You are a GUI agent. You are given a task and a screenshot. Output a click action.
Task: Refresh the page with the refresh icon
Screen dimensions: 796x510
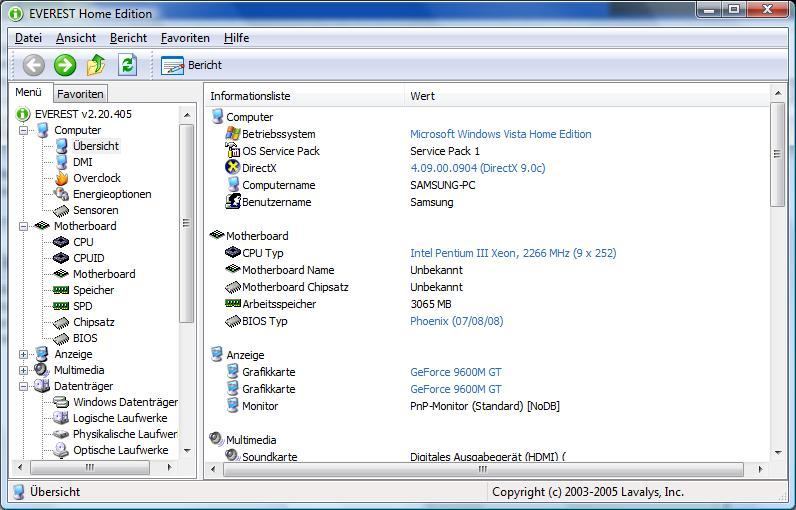pos(127,65)
